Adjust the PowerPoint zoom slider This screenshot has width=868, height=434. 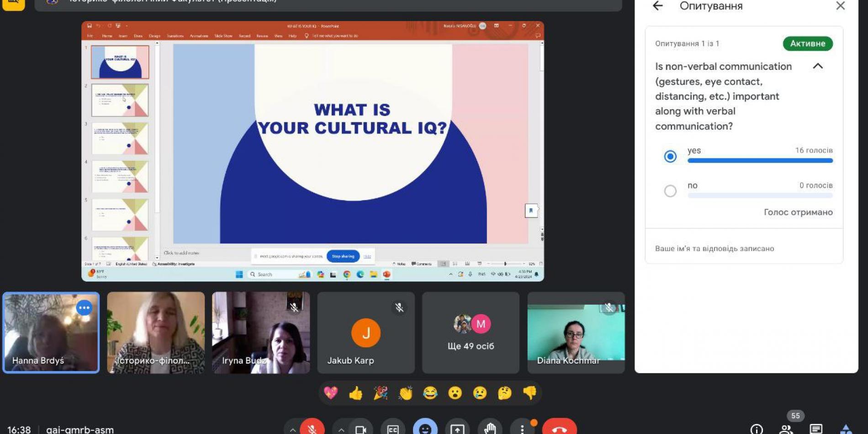(x=505, y=264)
